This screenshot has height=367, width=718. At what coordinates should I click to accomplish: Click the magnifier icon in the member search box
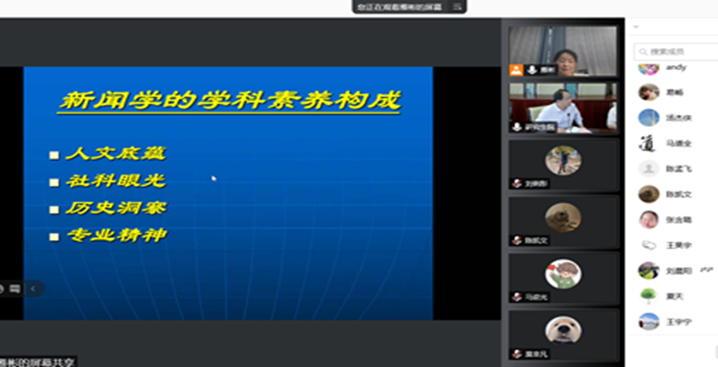pos(643,52)
